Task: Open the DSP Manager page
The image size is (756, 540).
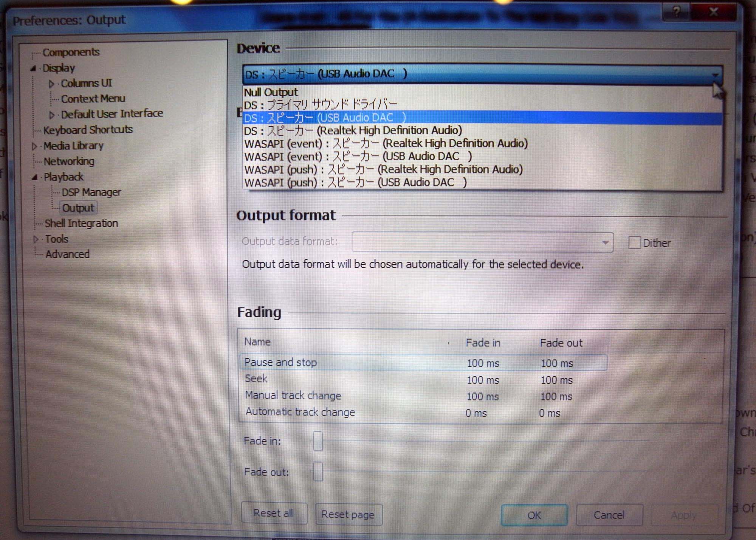Action: (91, 192)
